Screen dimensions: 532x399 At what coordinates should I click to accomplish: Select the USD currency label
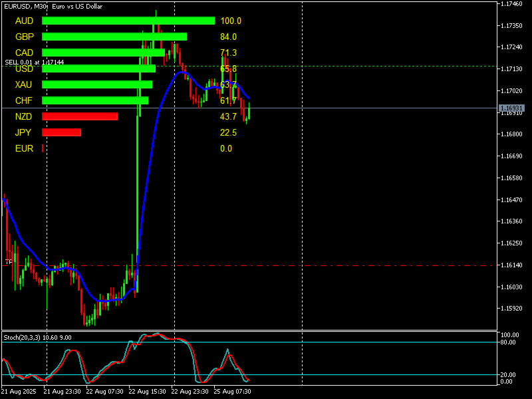click(24, 69)
